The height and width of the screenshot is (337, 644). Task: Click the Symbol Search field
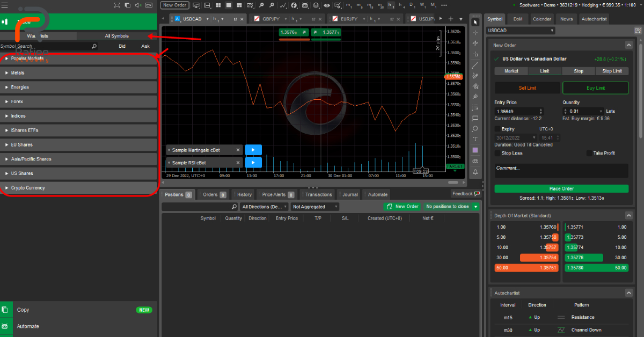(x=49, y=46)
